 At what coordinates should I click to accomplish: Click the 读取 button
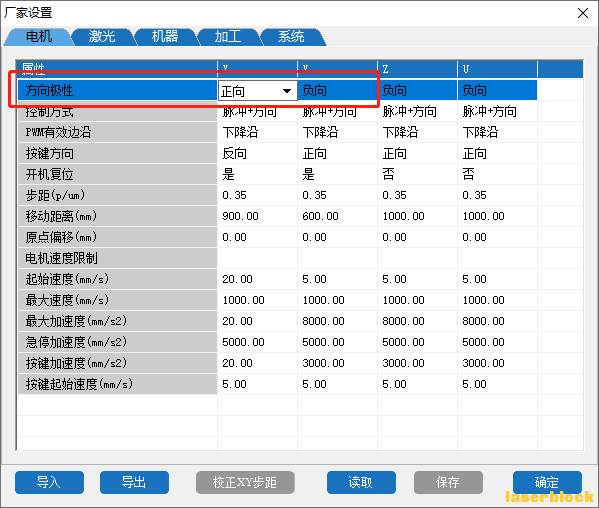pos(361,482)
